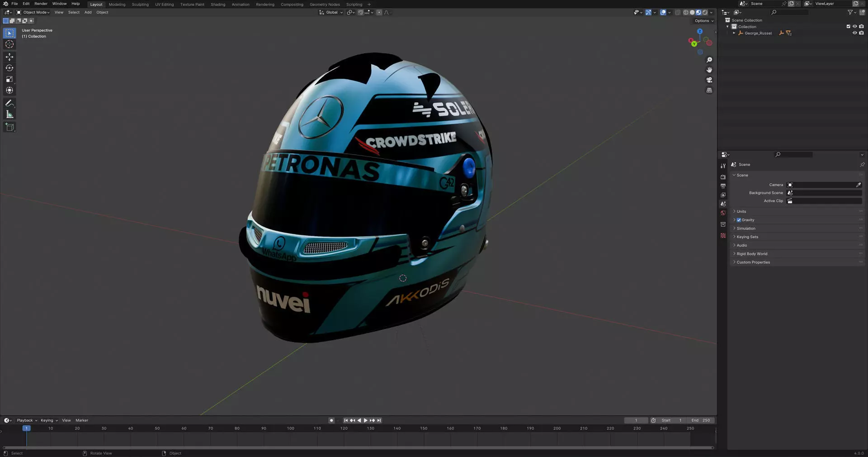Expand George_Russel in the outliner
The image size is (868, 457).
pyautogui.click(x=734, y=33)
